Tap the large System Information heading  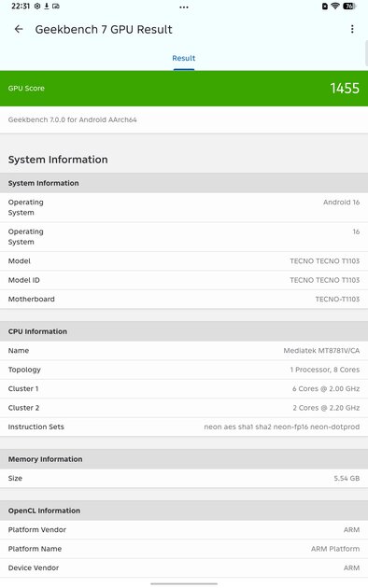click(58, 160)
